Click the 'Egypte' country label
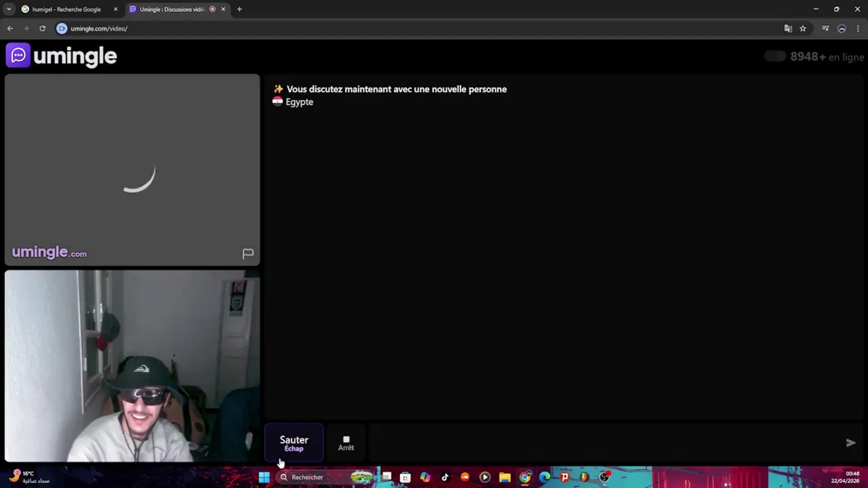 299,102
